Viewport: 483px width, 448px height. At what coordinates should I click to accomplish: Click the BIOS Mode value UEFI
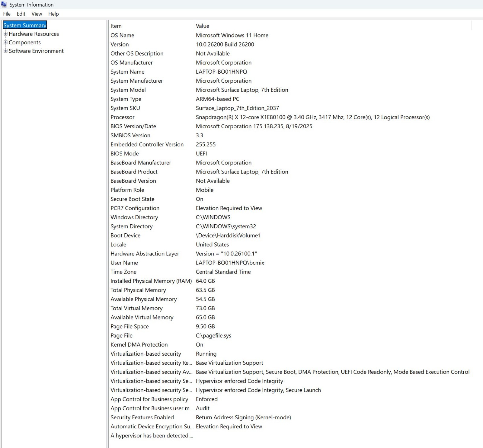click(201, 153)
